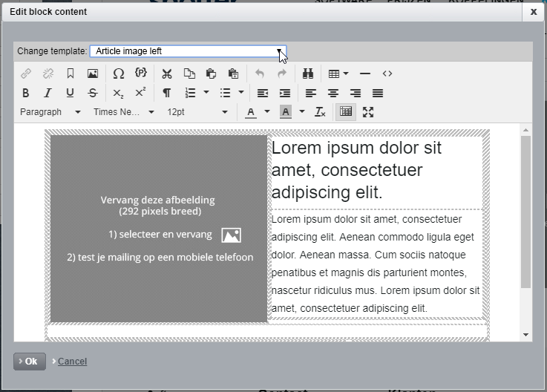547x392 pixels.
Task: Click the remove link icon
Action: tap(48, 73)
